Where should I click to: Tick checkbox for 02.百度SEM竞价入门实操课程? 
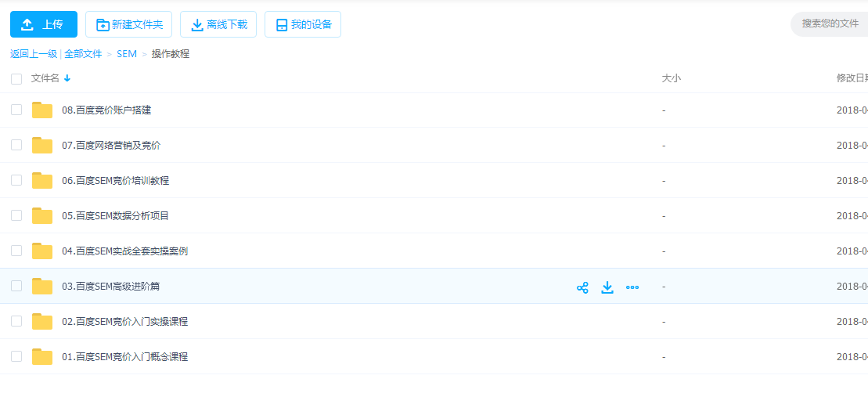point(16,321)
